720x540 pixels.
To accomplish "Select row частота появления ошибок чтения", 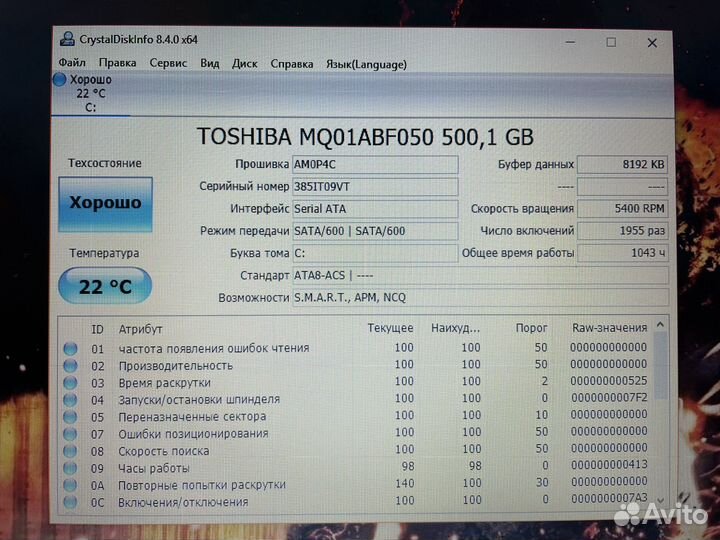I will click(356, 349).
